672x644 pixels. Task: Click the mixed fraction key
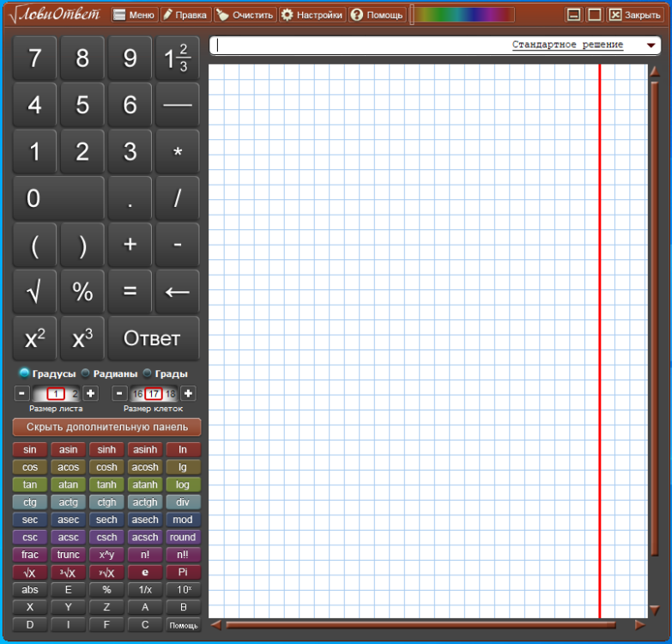[178, 58]
